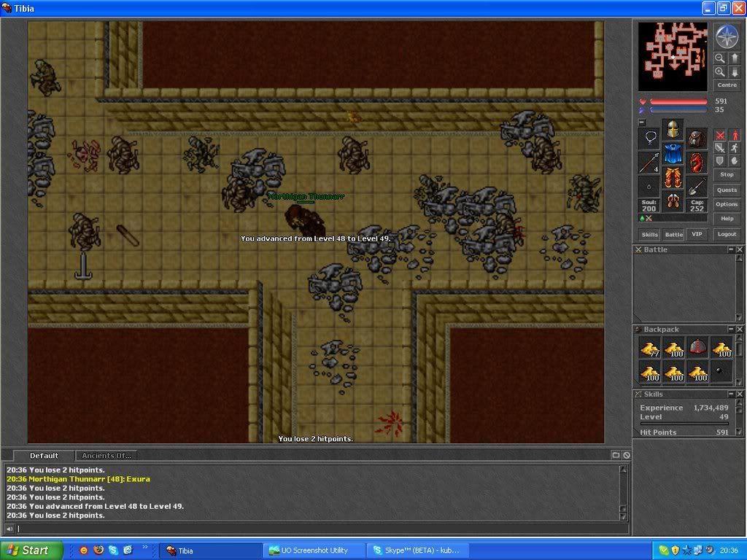Image resolution: width=747 pixels, height=560 pixels.
Task: Click the Skills panel scroll down arrow
Action: pyautogui.click(x=740, y=432)
